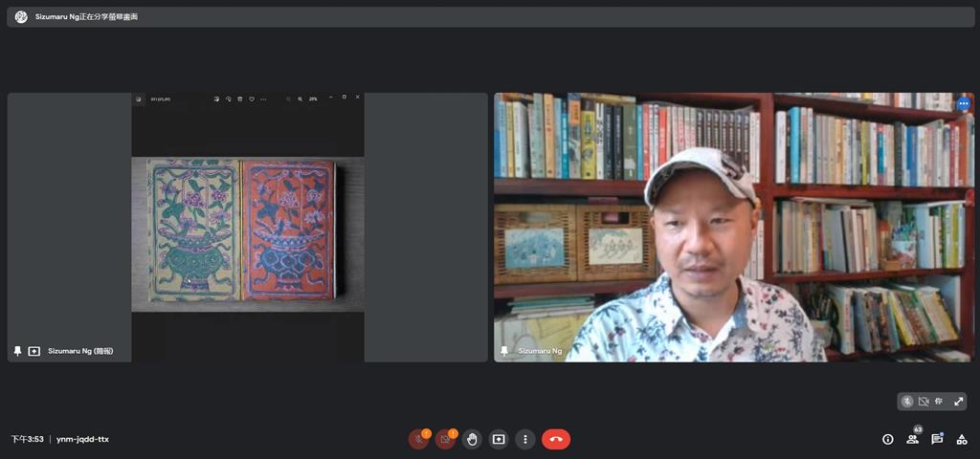Open the chat panel icon
The height and width of the screenshot is (459, 980).
[937, 439]
